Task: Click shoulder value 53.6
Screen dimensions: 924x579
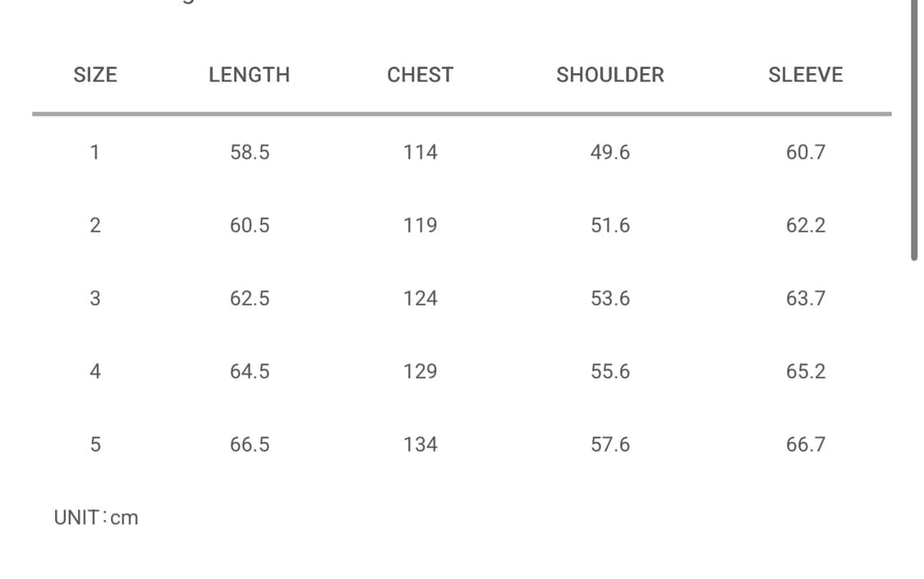Action: point(610,299)
